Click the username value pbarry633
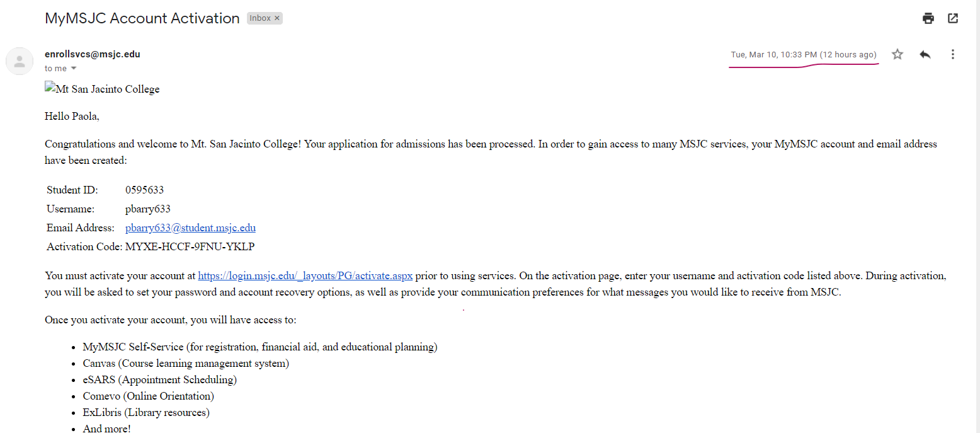 pos(148,209)
